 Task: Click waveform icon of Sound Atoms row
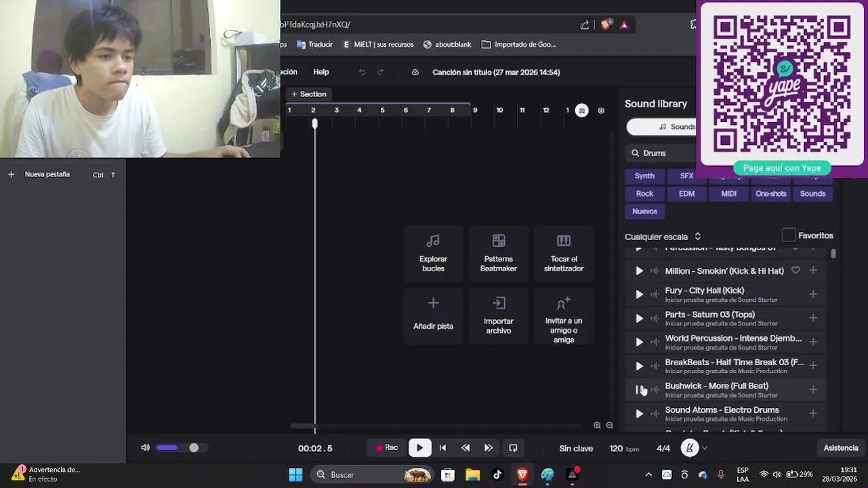coord(655,413)
